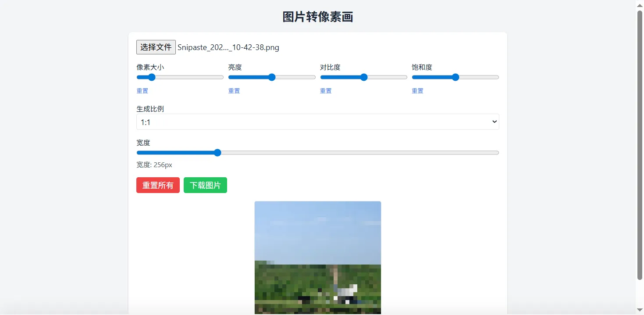Click the dropdown chevron on the ratio selector
This screenshot has width=644, height=315.
(494, 122)
